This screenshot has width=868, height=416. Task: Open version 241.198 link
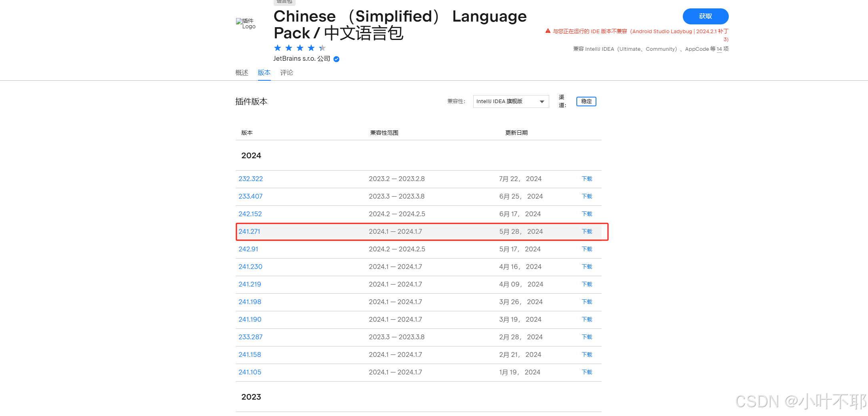(250, 302)
